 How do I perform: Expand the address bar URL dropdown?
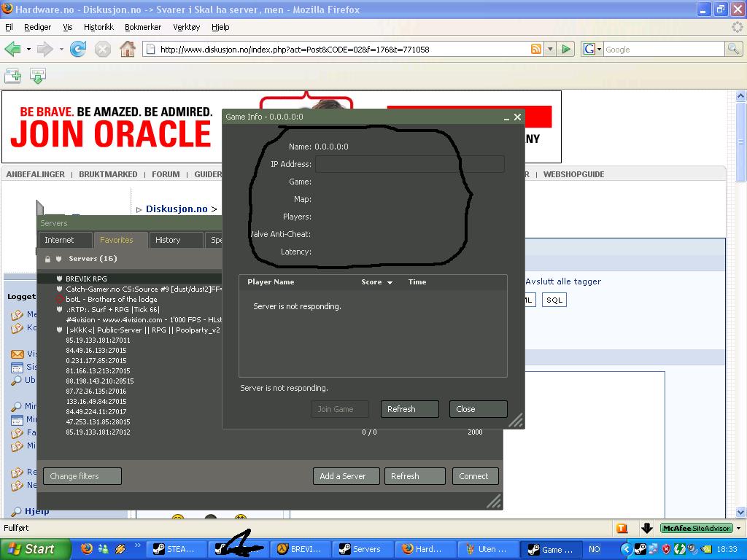(x=550, y=49)
